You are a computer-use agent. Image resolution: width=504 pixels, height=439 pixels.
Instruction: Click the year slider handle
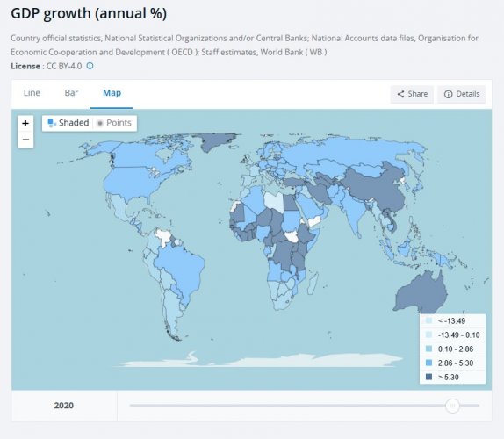452,406
